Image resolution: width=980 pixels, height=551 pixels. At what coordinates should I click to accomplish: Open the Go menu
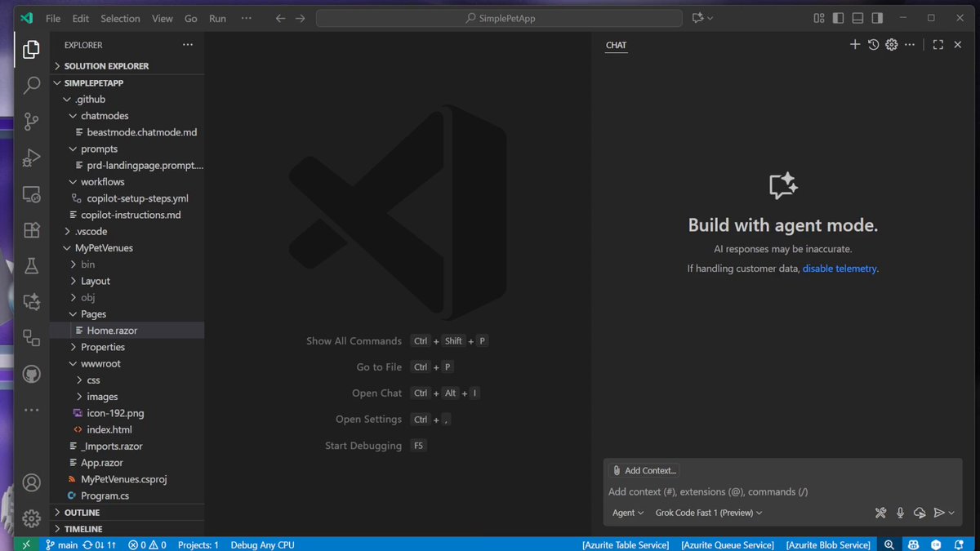point(191,18)
